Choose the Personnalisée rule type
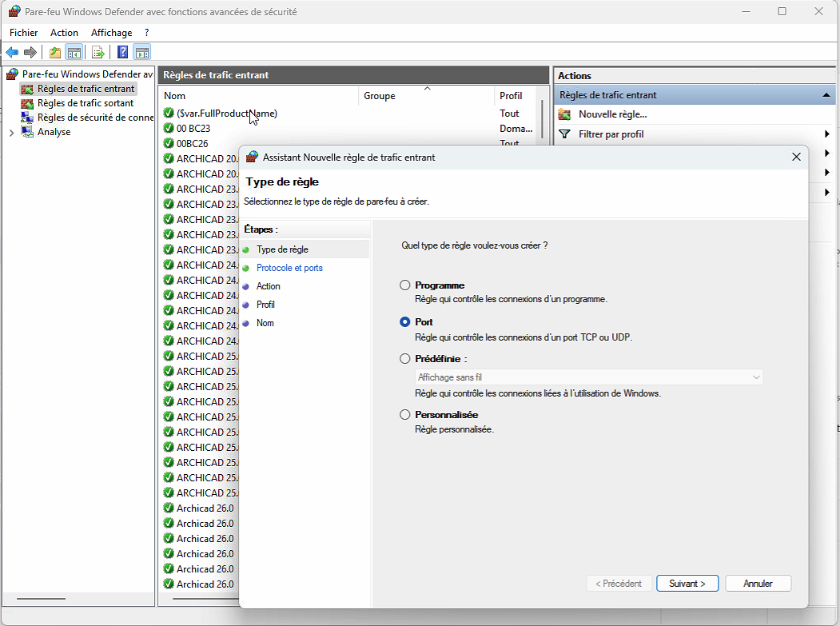Image resolution: width=840 pixels, height=626 pixels. (405, 415)
